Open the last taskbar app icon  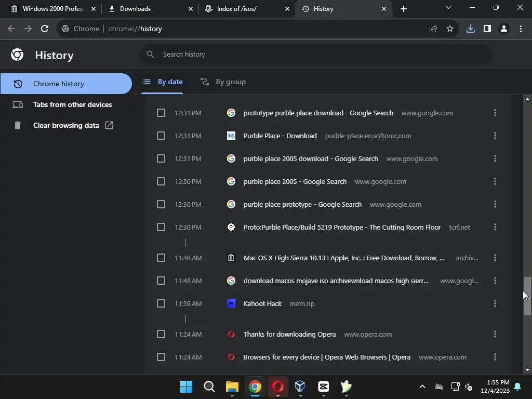346,387
